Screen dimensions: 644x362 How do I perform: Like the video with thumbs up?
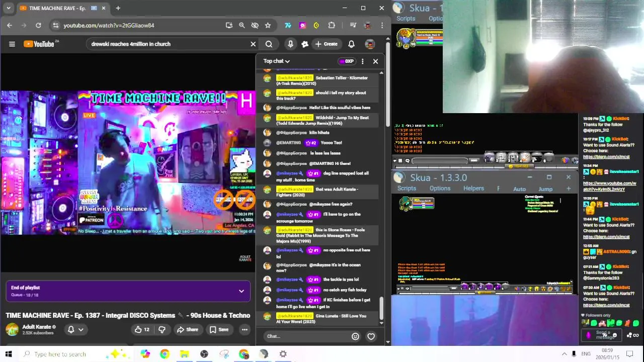(x=141, y=330)
